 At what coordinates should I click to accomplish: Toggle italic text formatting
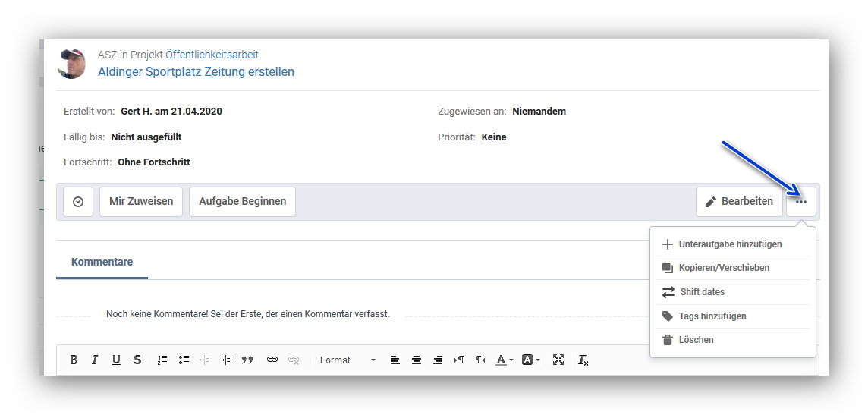click(x=95, y=360)
